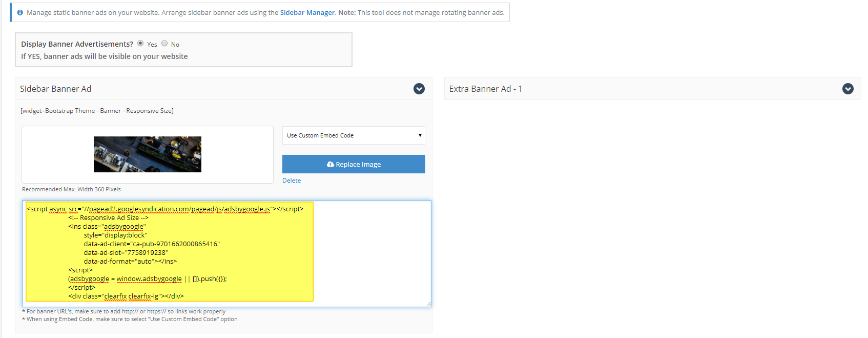Click the data-ad-client line in code
The width and height of the screenshot is (868, 338).
[152, 244]
